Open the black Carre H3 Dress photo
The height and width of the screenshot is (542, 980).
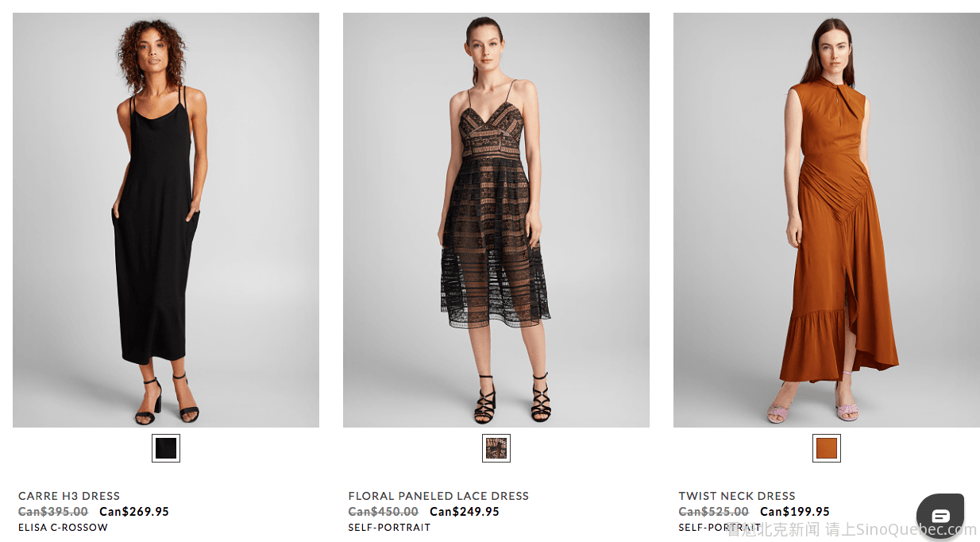tap(166, 220)
